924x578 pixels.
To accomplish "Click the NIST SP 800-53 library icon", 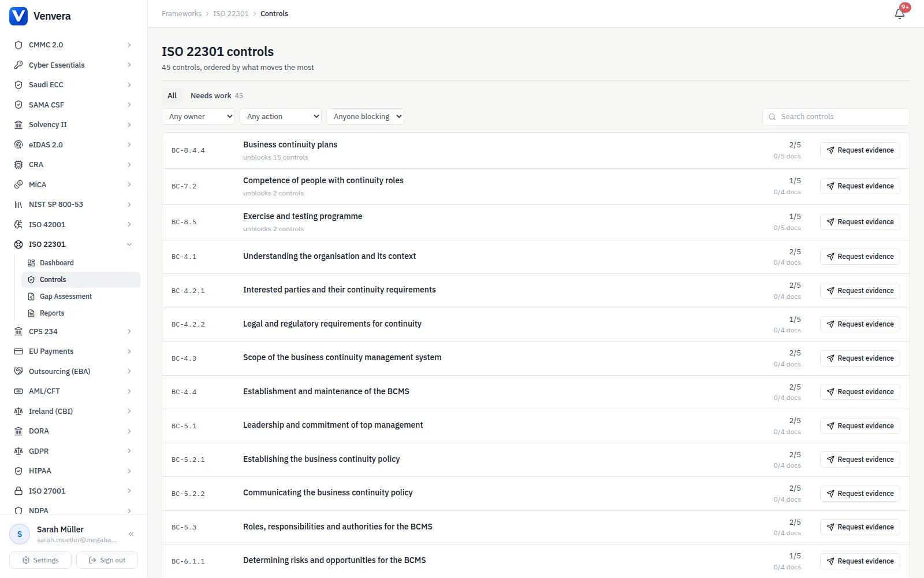I will [18, 205].
